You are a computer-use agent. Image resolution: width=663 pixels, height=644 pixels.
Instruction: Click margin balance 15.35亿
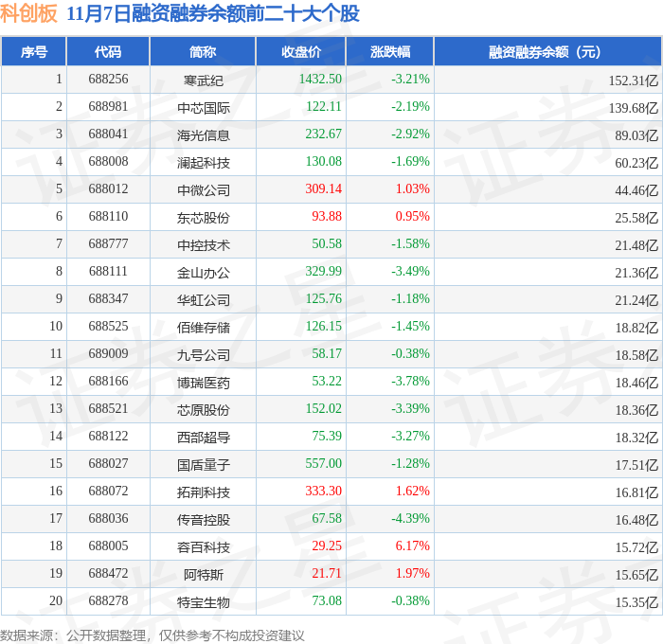[636, 602]
